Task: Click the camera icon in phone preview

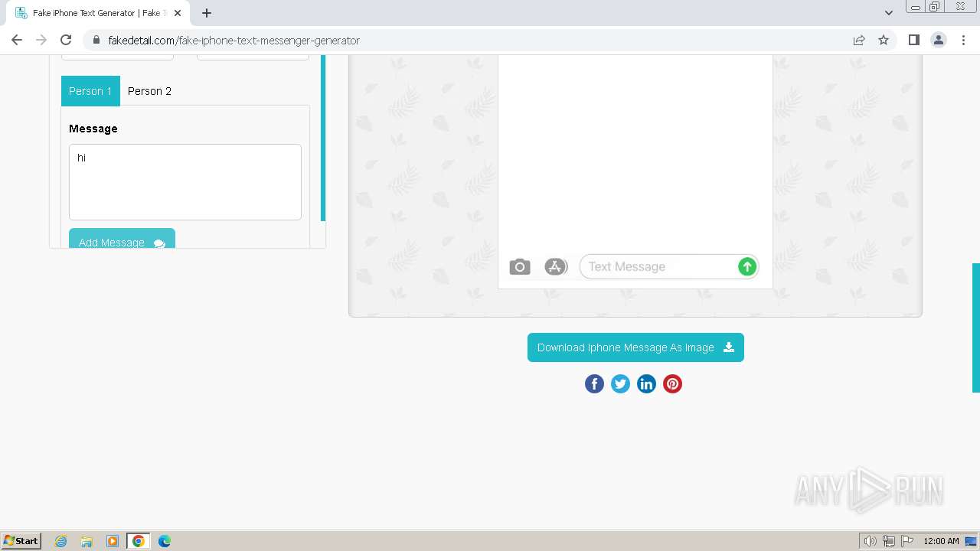Action: pos(520,267)
